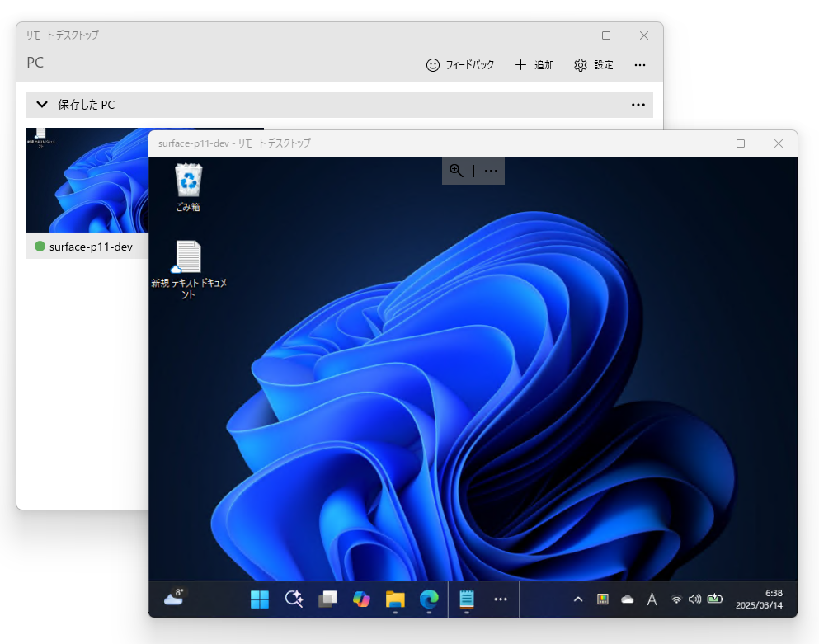Open the 新規 テキスト ドキュメント file

[x=187, y=258]
